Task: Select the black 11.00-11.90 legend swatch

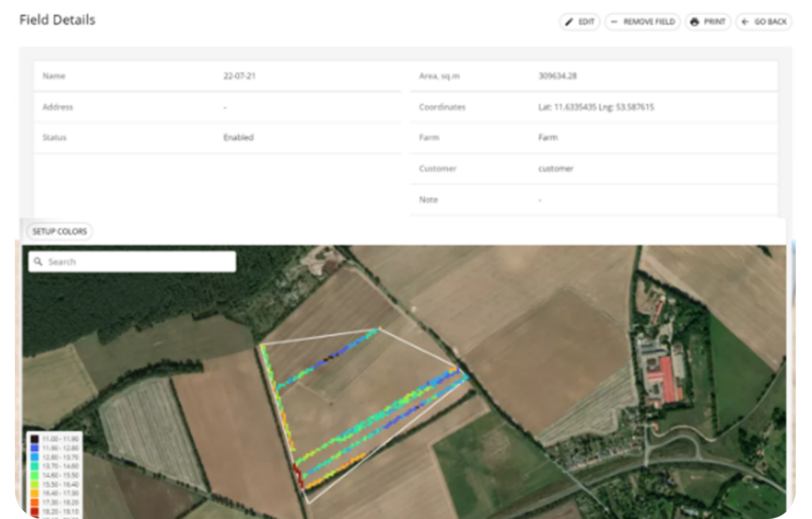Action: 33,438
